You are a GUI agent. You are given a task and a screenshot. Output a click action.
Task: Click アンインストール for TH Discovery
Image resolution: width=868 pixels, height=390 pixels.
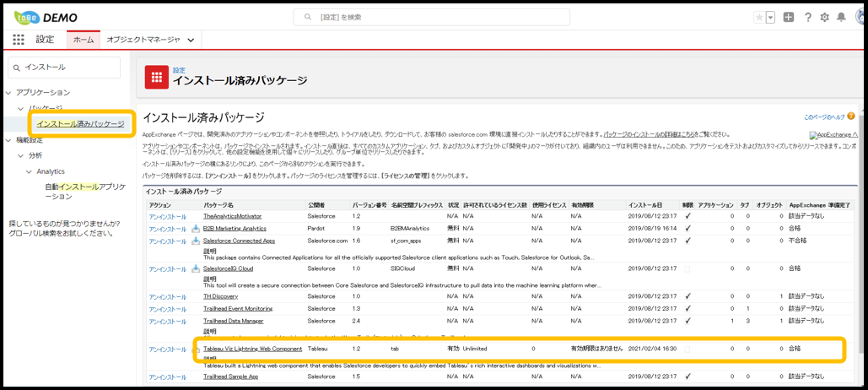(168, 297)
